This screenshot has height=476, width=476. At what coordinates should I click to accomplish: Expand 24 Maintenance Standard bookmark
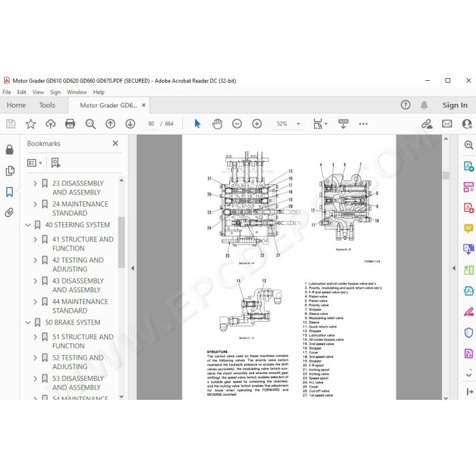point(35,204)
